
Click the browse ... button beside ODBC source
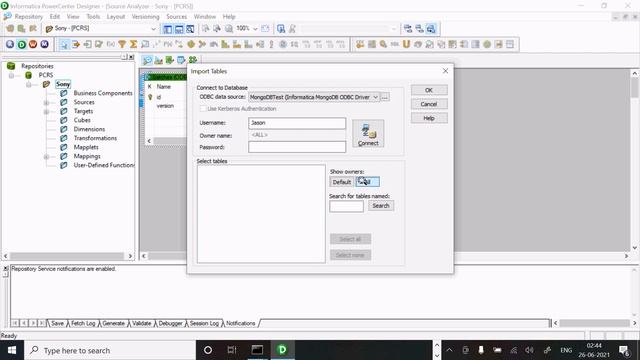tap(384, 97)
